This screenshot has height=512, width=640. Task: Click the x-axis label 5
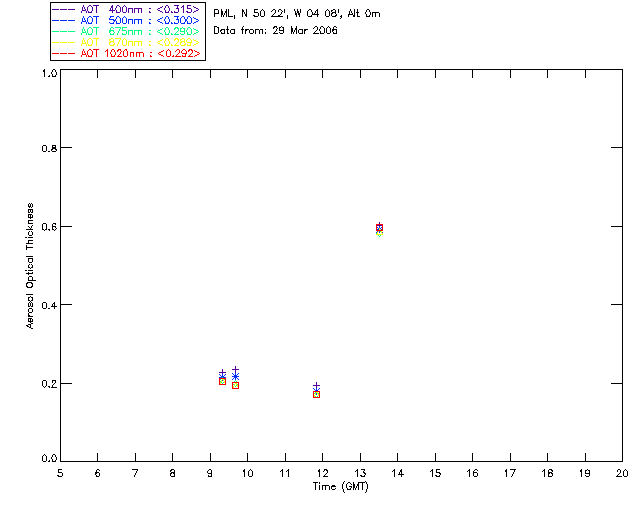60,473
